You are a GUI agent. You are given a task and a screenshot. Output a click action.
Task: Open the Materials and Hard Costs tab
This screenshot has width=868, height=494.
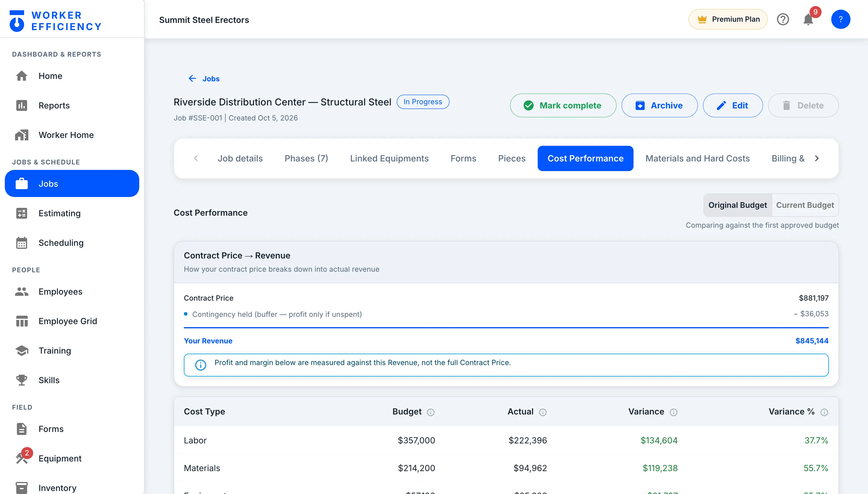pyautogui.click(x=697, y=158)
